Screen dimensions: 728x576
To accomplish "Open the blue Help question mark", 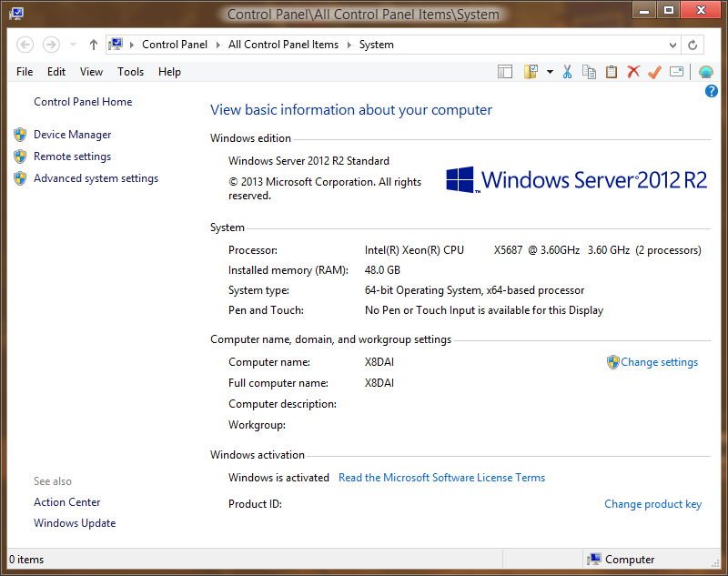I will (x=712, y=91).
